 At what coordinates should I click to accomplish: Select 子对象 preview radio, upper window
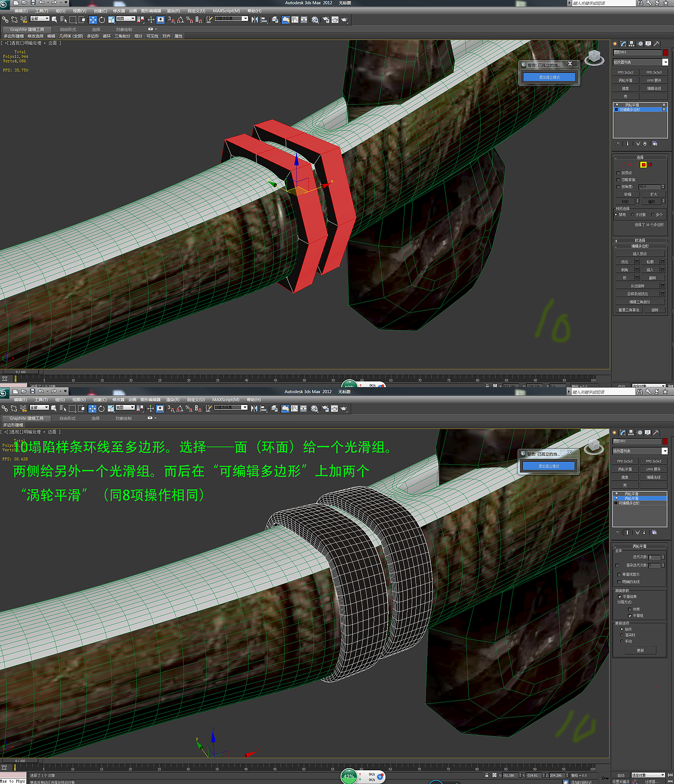pos(632,214)
